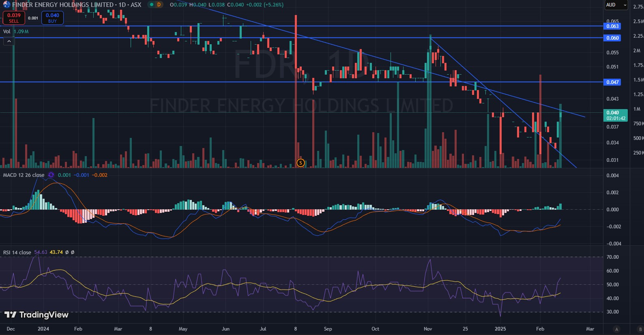Click the 0.001 spread value
This screenshot has height=335, width=644.
(x=33, y=18)
